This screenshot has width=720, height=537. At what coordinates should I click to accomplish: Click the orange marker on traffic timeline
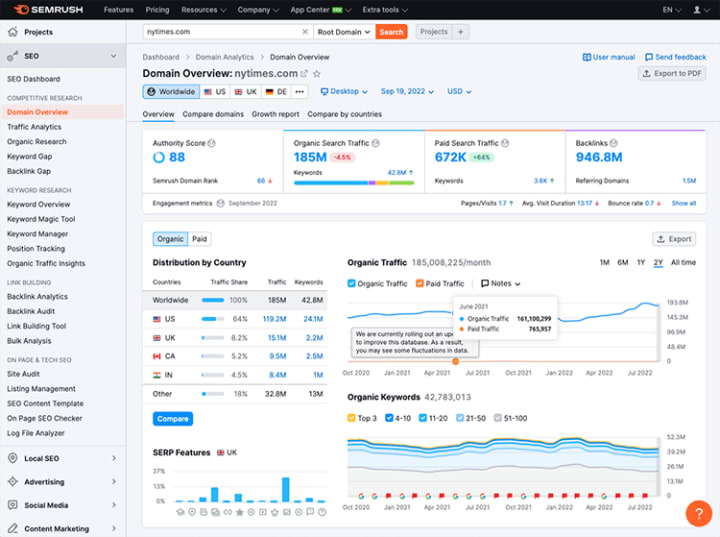(x=456, y=362)
